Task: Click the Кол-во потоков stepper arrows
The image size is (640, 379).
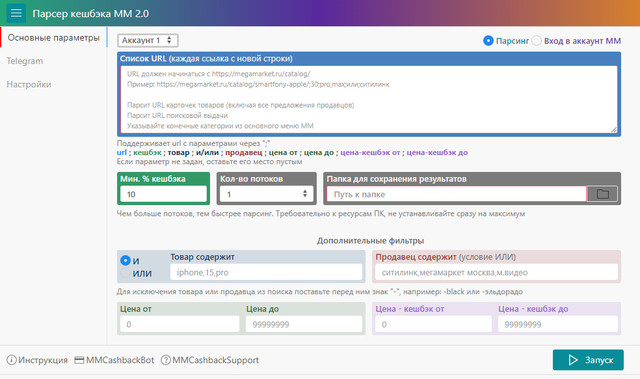Action: 304,193
